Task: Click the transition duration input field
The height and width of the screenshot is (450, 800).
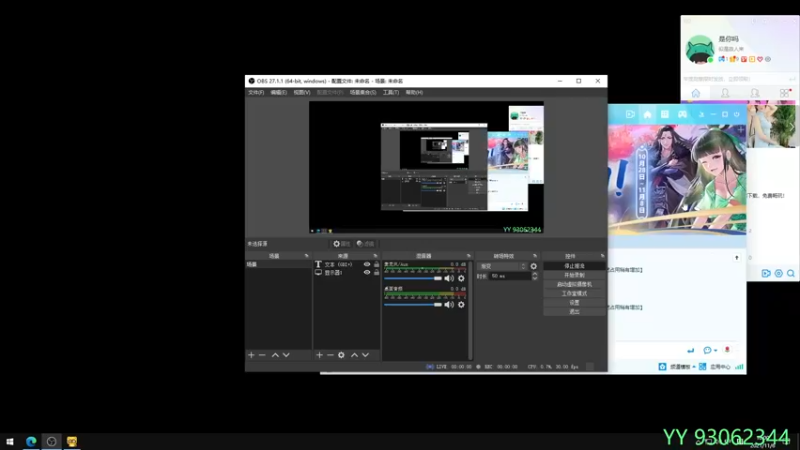Action: point(510,276)
